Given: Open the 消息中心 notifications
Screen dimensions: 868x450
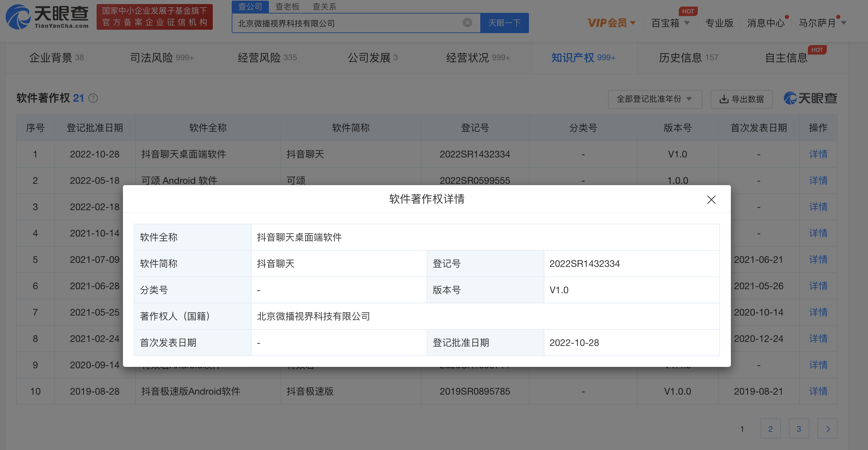Looking at the screenshot, I should (766, 23).
